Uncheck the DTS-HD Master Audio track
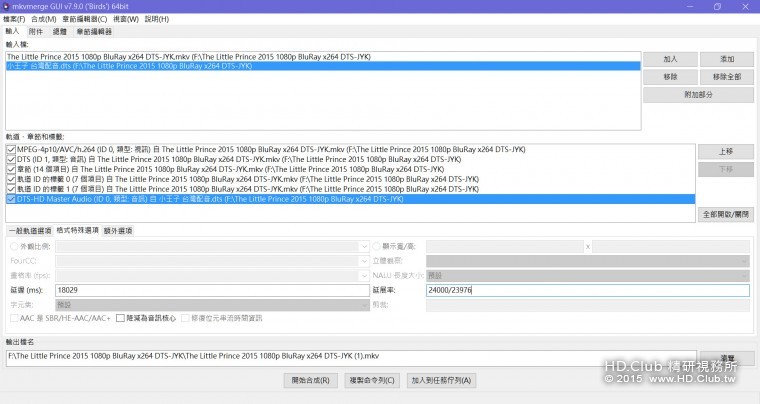 tap(12, 199)
